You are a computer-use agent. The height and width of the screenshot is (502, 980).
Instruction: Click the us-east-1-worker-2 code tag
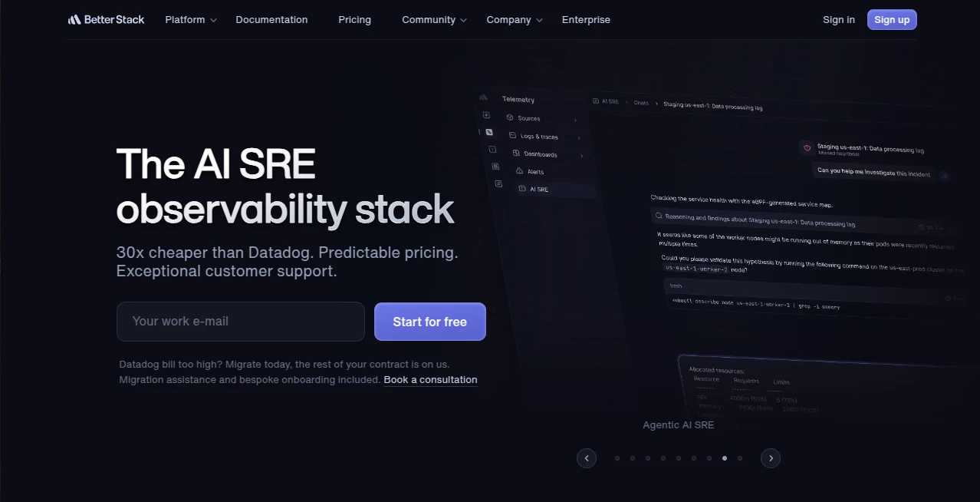696,269
